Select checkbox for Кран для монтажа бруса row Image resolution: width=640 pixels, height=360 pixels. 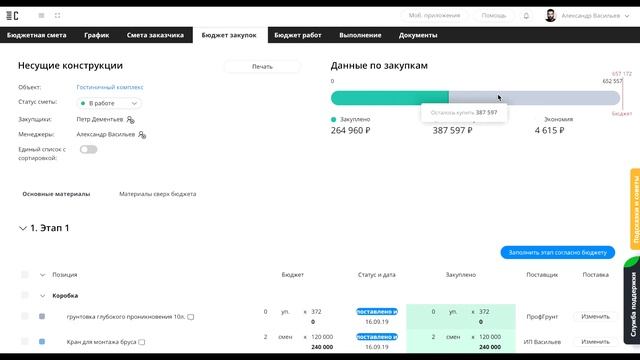point(25,342)
